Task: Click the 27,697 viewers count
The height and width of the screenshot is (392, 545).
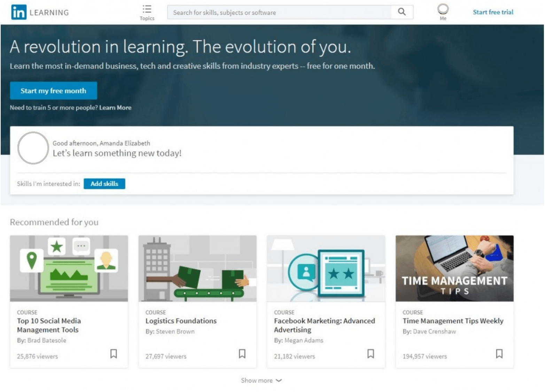Action: tap(166, 356)
